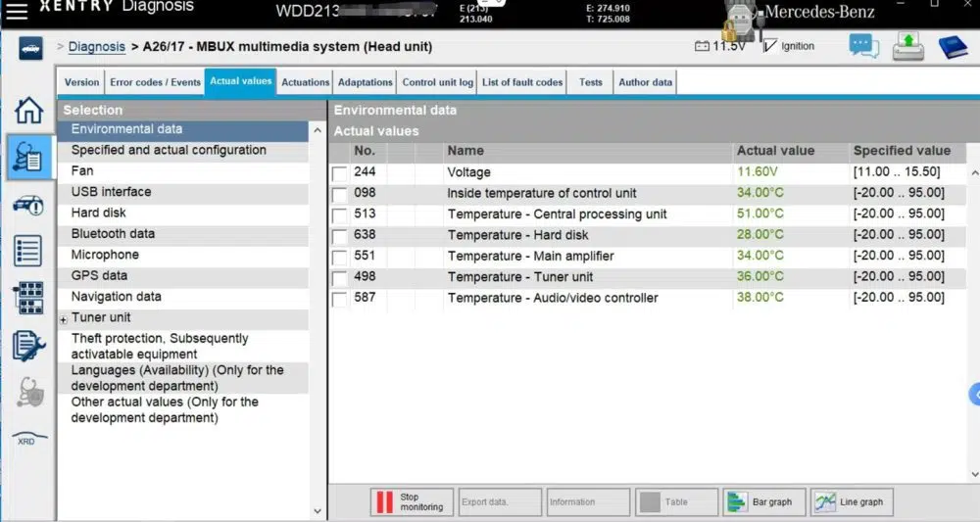Click the Export data button
The width and height of the screenshot is (980, 522).
pyautogui.click(x=500, y=502)
